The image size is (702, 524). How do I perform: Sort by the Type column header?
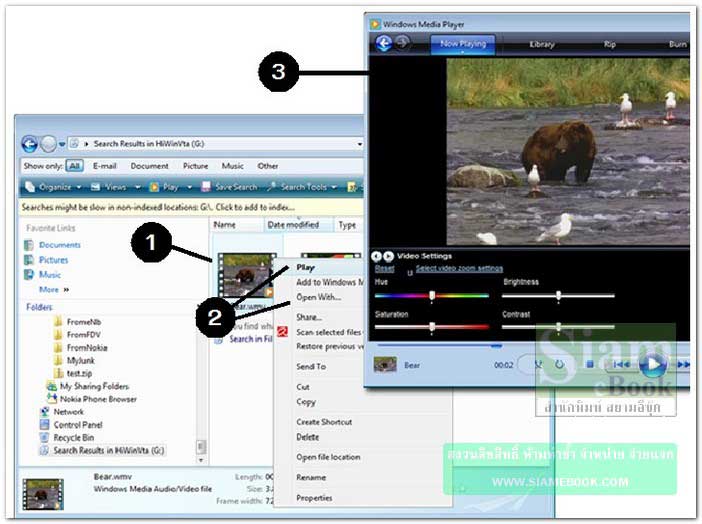click(x=347, y=225)
